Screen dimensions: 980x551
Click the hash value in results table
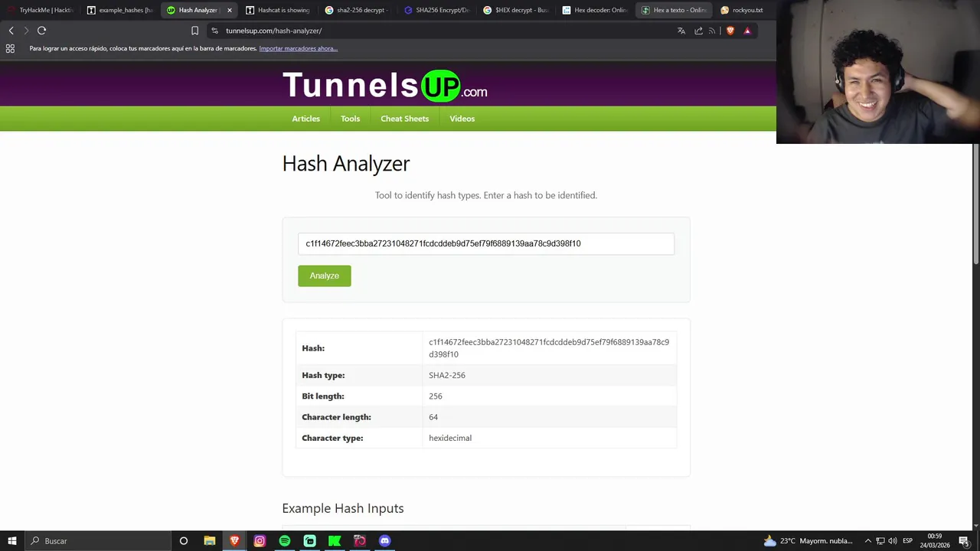pyautogui.click(x=549, y=348)
